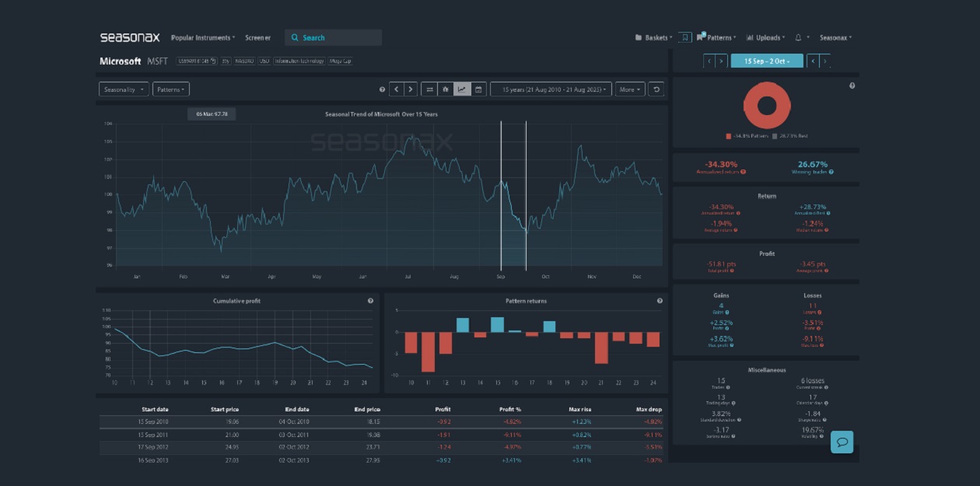Click the bookmark icon in top bar
This screenshot has height=486, width=980.
684,37
